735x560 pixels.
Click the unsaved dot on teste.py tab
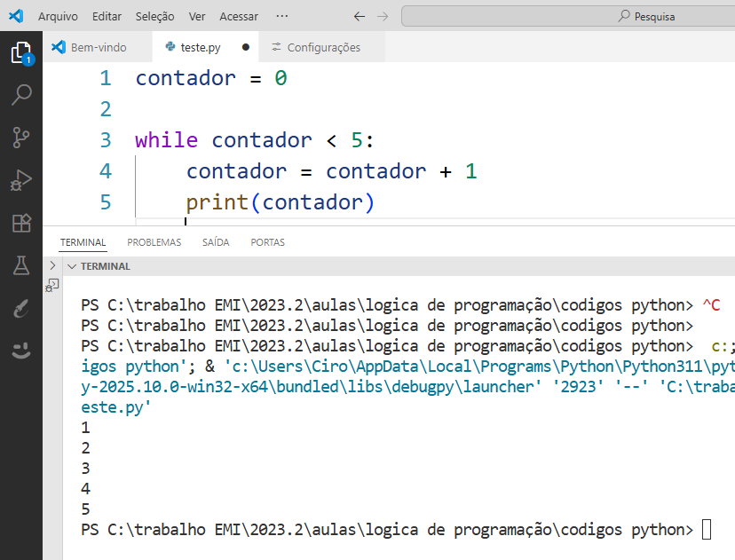pos(246,47)
